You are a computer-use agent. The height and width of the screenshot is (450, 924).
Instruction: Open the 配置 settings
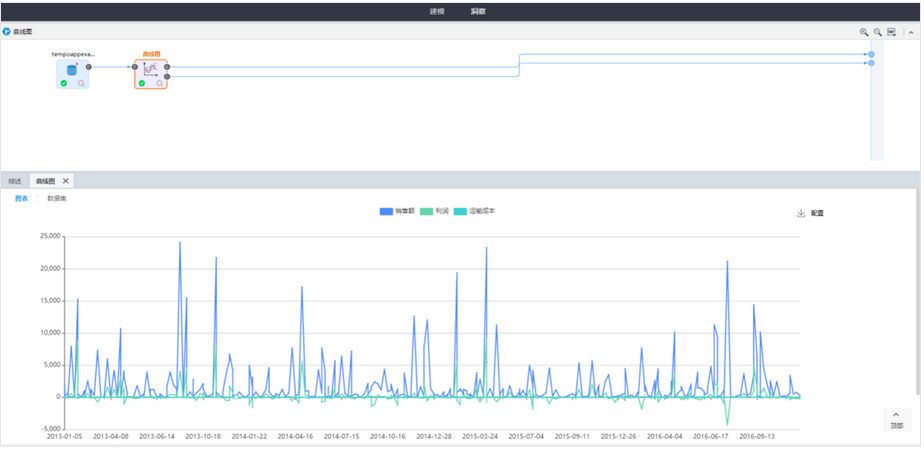[x=817, y=213]
